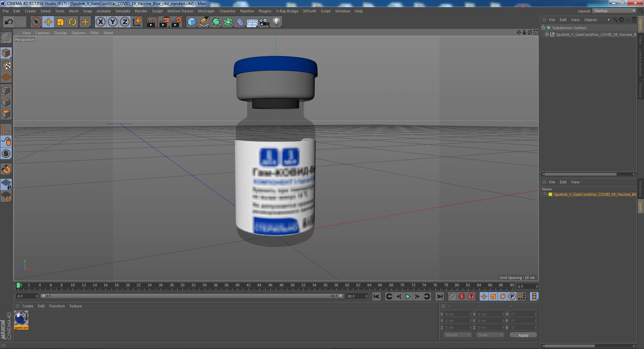Switch to Edges mode
644x349 pixels.
(6, 102)
